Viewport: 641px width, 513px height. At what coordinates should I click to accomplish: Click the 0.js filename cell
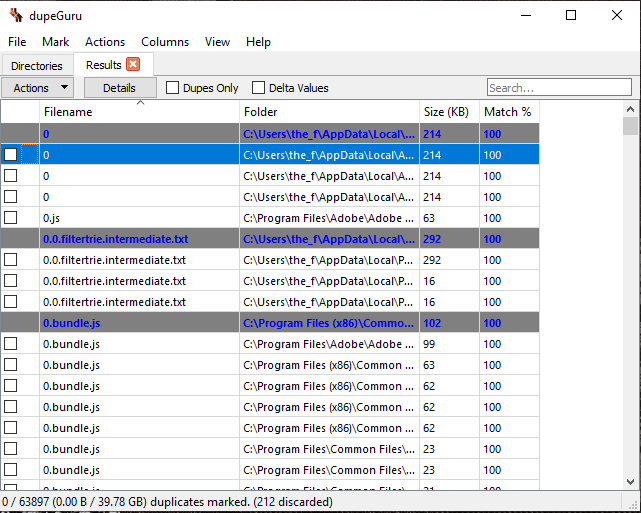(139, 218)
